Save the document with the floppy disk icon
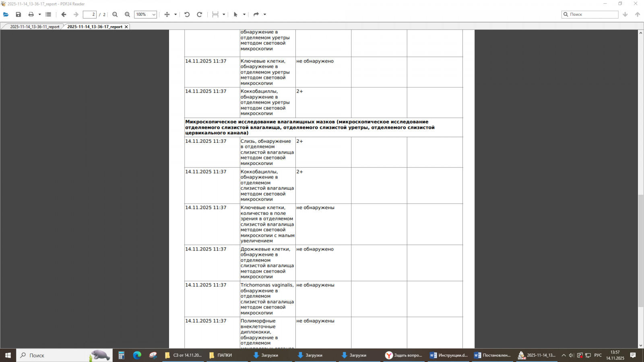Image resolution: width=644 pixels, height=362 pixels. pyautogui.click(x=19, y=14)
